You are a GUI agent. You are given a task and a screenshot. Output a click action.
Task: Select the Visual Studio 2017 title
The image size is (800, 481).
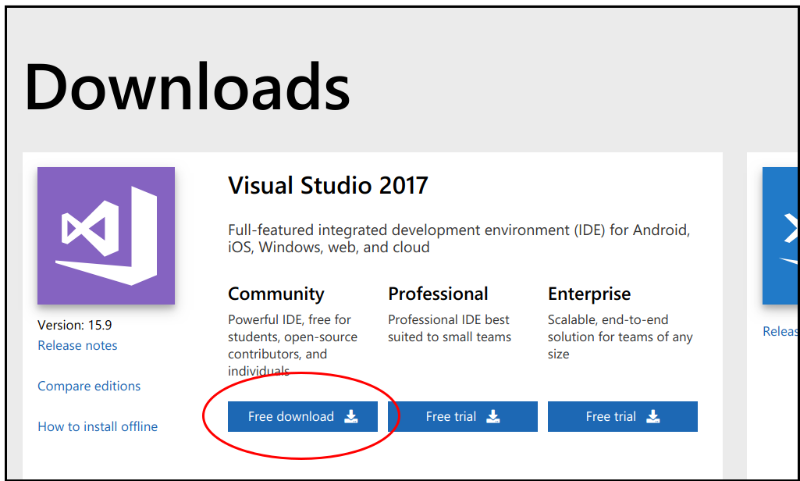(x=328, y=185)
